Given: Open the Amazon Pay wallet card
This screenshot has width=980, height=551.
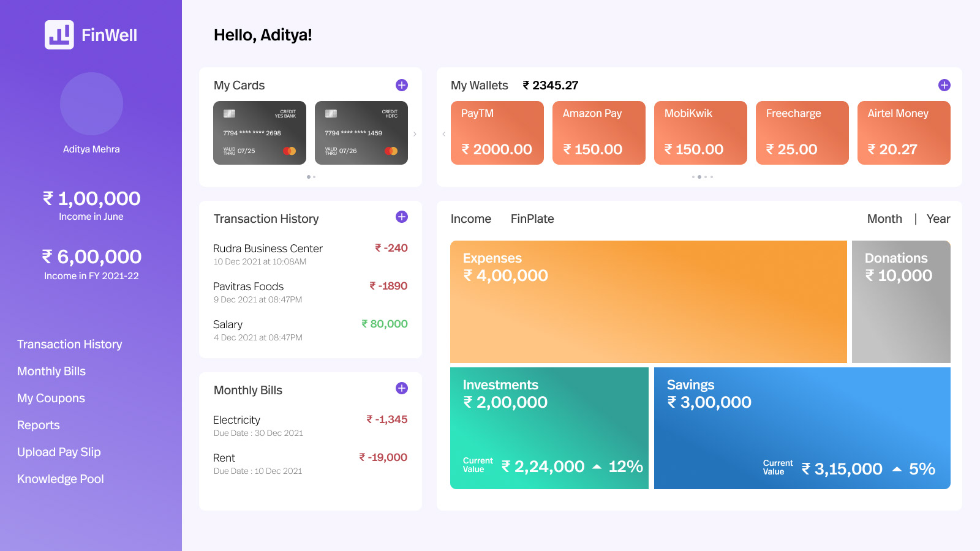Looking at the screenshot, I should tap(599, 133).
